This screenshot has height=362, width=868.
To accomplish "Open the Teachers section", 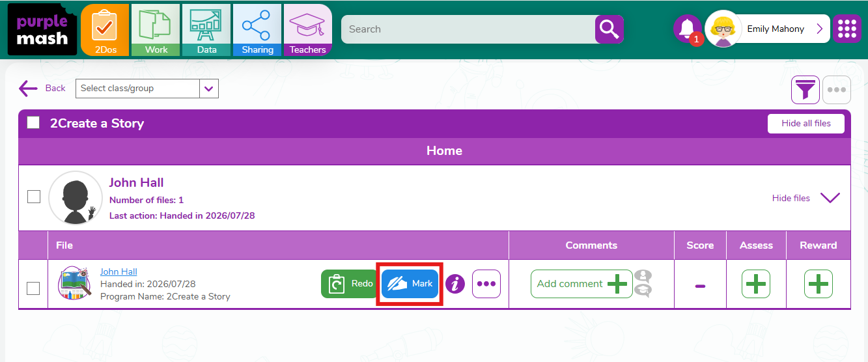I will coord(308,30).
